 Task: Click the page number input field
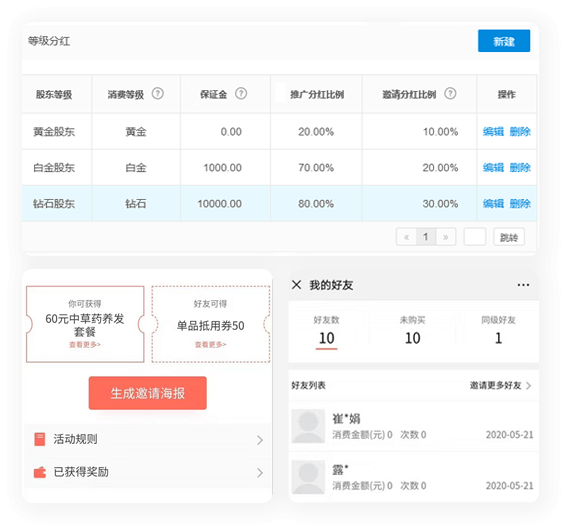pos(474,237)
